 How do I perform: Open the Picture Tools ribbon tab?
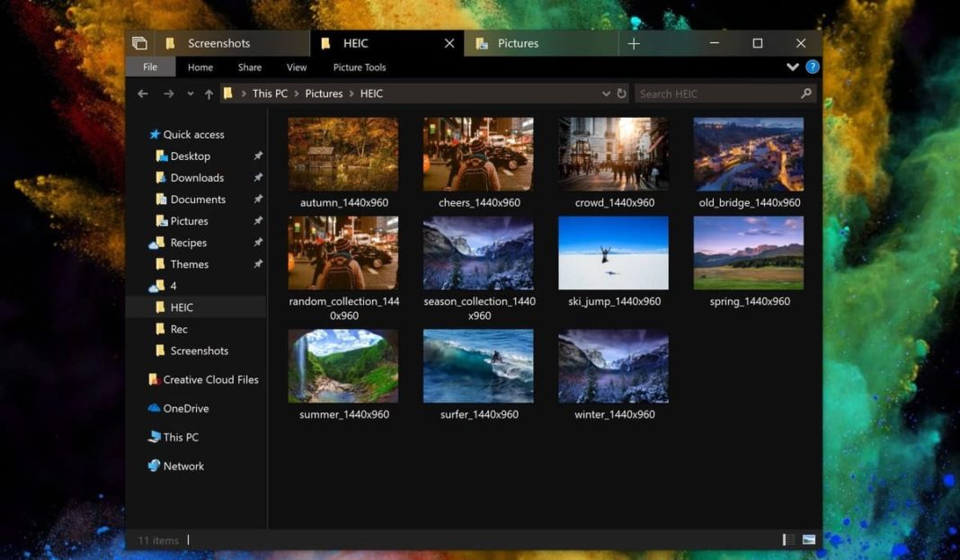point(359,67)
